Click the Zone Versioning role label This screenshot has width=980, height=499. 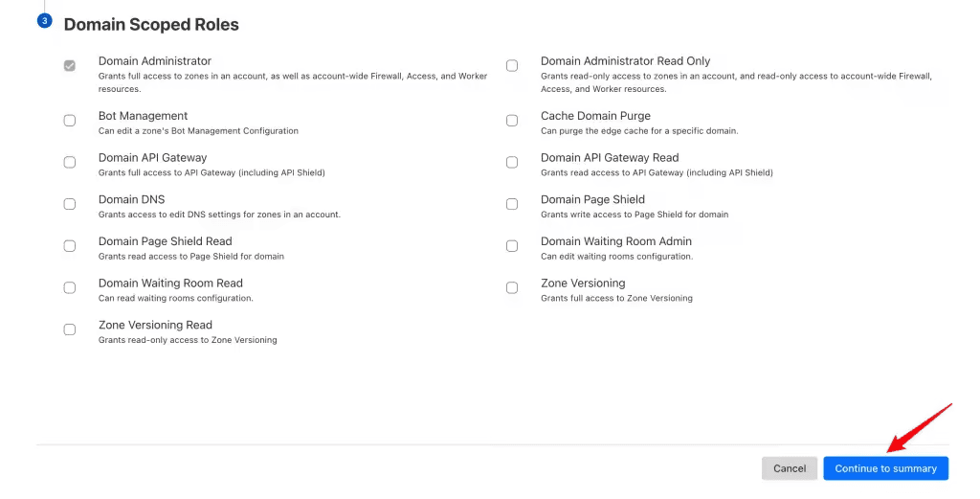point(583,284)
